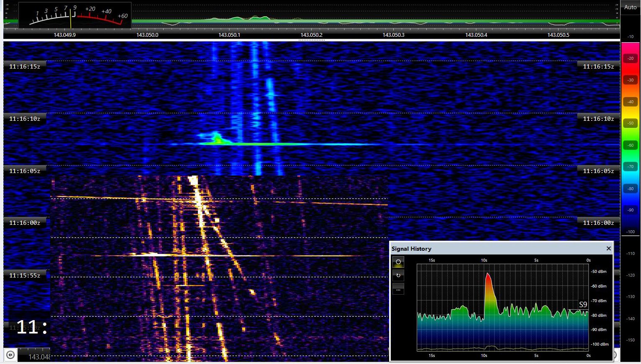Click the 11:15:55z time marker
This screenshot has width=641, height=364.
[25, 275]
